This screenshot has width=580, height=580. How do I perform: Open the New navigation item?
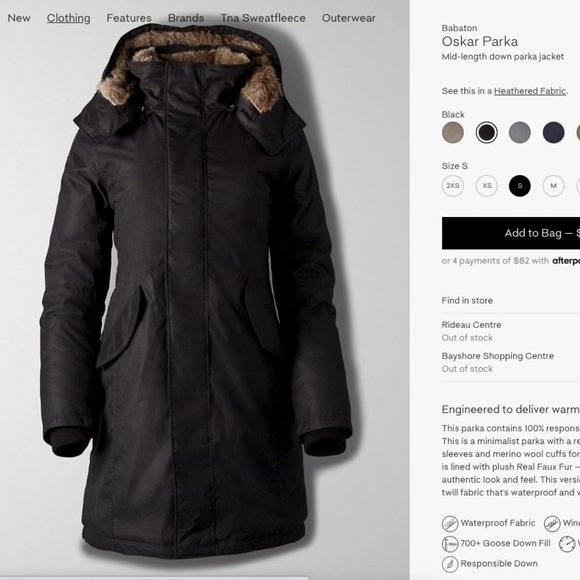(19, 18)
